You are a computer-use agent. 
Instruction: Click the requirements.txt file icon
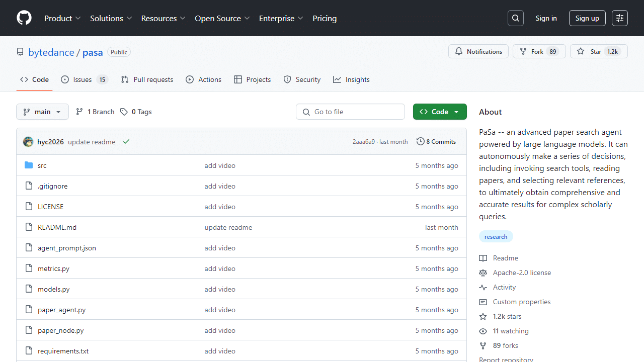tap(29, 351)
